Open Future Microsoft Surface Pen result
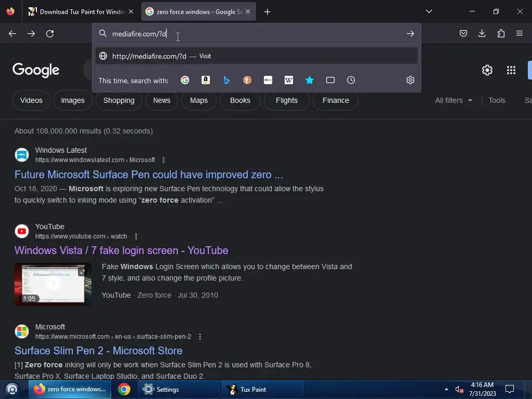The height and width of the screenshot is (399, 532). pyautogui.click(x=149, y=175)
